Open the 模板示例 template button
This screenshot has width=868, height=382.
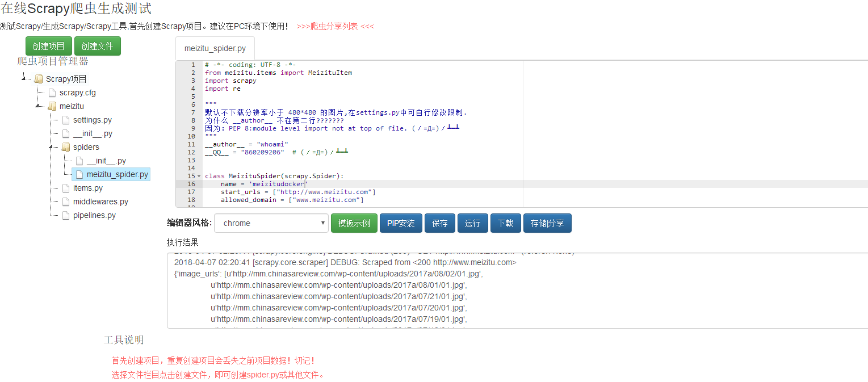click(354, 223)
